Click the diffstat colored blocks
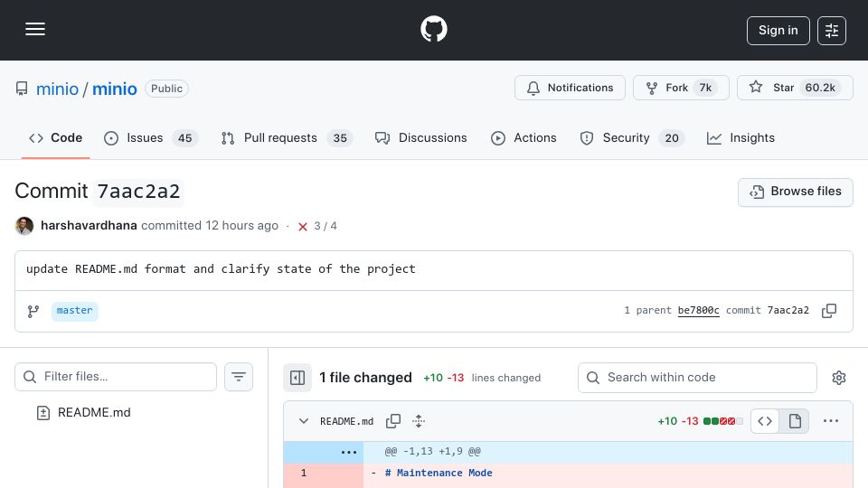 click(x=723, y=422)
